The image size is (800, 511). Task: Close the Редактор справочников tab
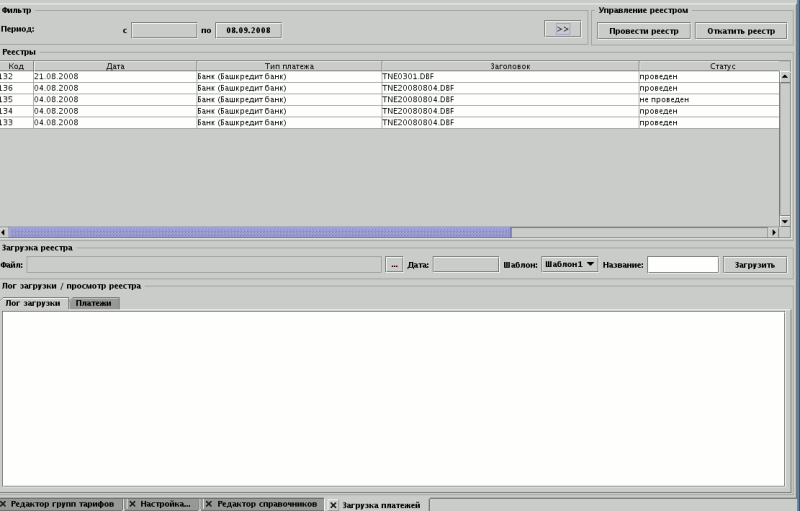208,504
